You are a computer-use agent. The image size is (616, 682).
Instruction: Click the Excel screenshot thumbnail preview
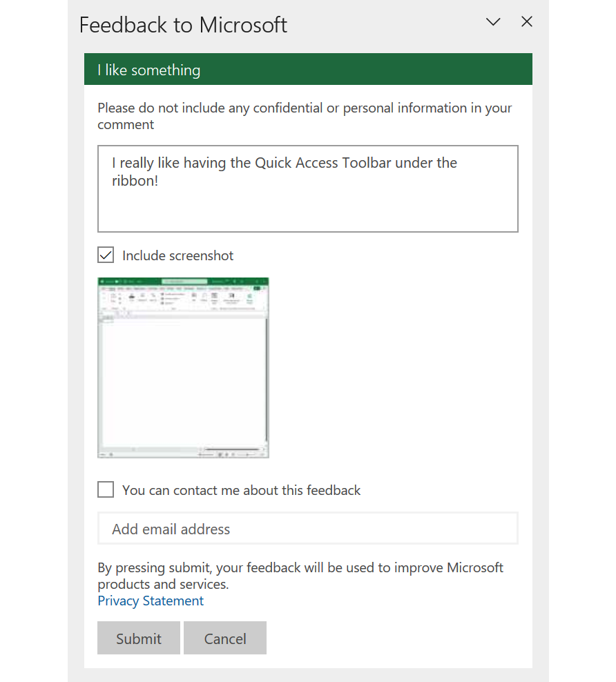(x=183, y=367)
